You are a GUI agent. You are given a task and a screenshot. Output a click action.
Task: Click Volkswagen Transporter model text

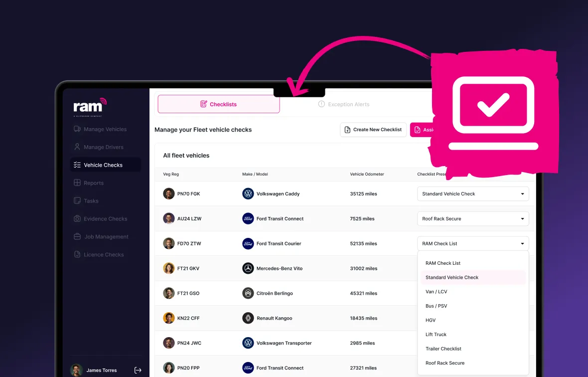click(284, 343)
